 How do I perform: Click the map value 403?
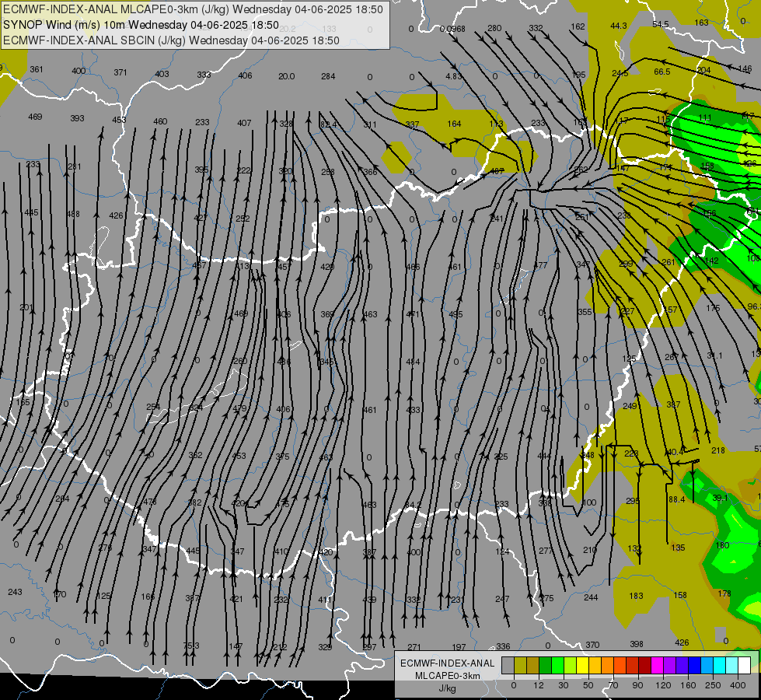162,74
